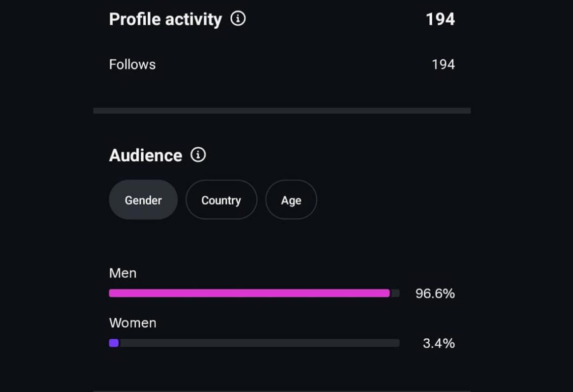
Task: Click the magenta Men bar fill
Action: pos(249,293)
